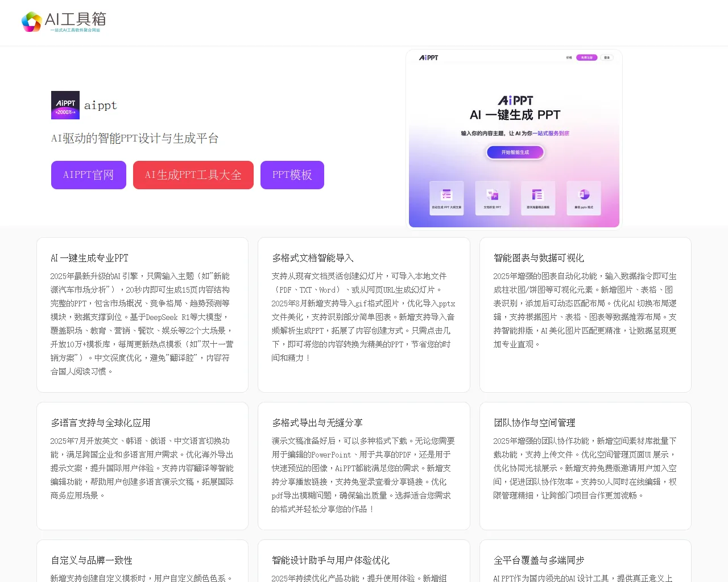Click the AiPPT logo in the preview header
The image size is (728, 582).
429,57
